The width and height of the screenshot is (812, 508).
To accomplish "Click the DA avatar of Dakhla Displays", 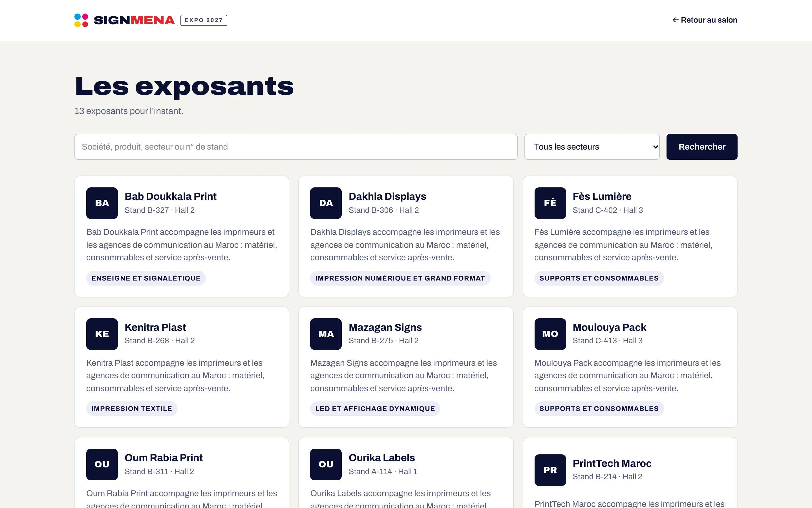I will 326,203.
